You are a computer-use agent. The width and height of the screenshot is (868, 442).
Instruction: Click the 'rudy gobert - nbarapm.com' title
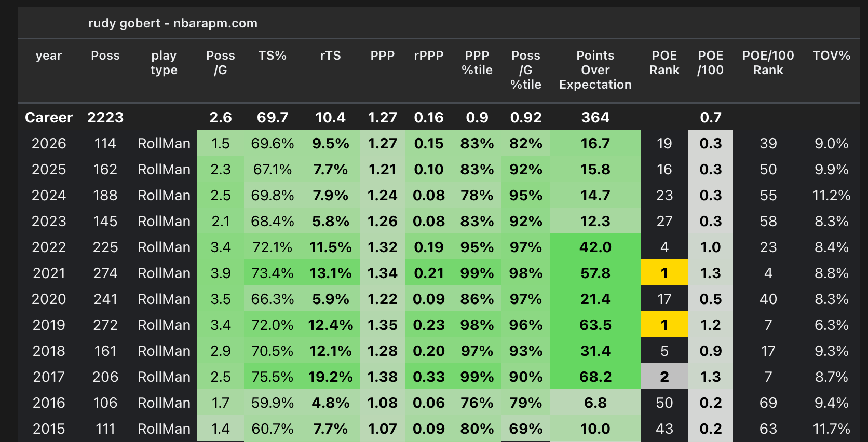click(173, 23)
